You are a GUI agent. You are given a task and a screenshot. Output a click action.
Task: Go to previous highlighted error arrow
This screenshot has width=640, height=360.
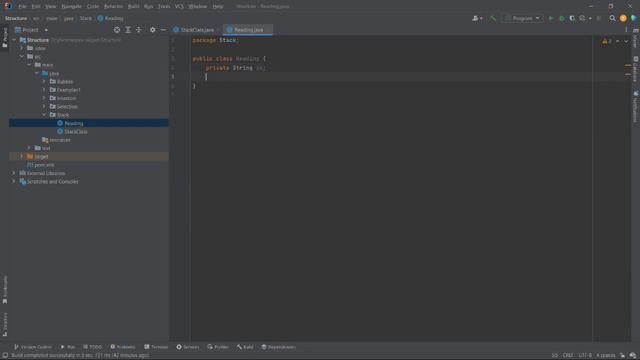(x=617, y=41)
